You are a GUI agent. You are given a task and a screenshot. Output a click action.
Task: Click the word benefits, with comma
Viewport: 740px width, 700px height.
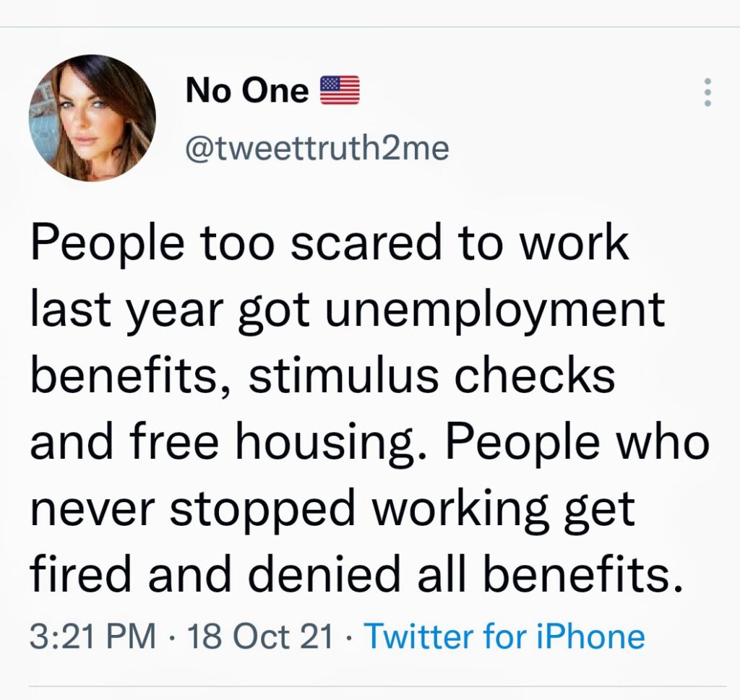tap(130, 379)
